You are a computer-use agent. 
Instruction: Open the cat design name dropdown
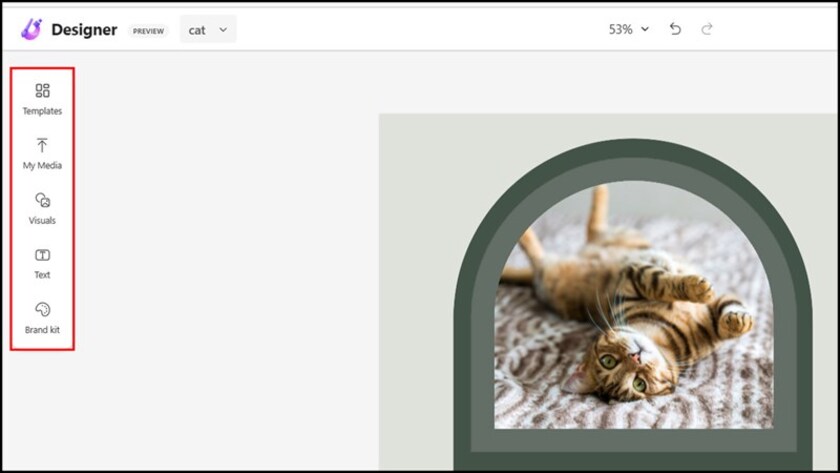(208, 30)
